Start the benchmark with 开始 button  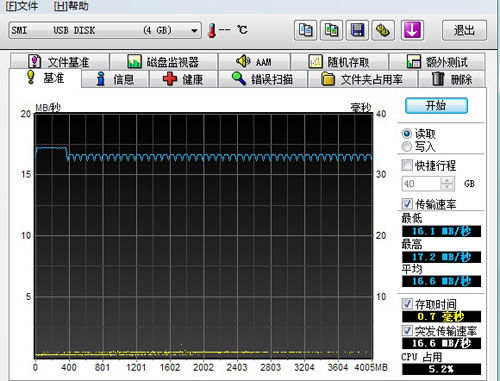[x=436, y=106]
